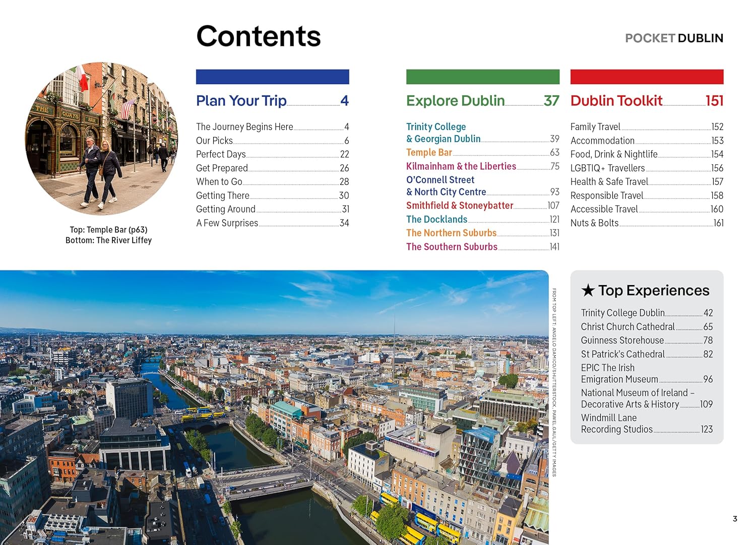Open the 'Our Picks' entry

click(273, 141)
